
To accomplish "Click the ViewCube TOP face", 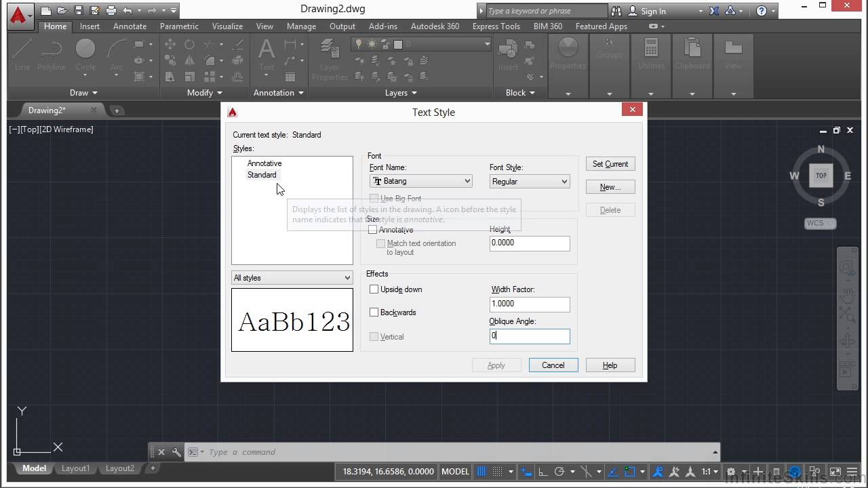I will click(821, 176).
